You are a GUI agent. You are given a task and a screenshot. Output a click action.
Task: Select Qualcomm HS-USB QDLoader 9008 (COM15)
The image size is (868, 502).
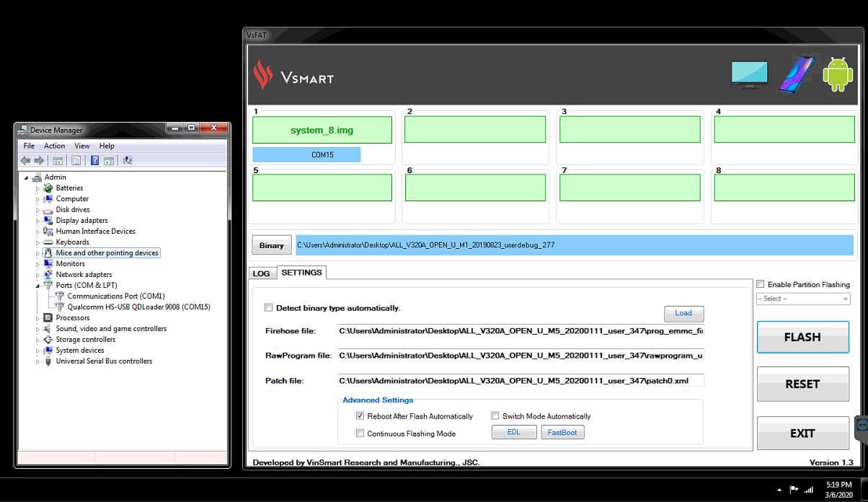coord(139,307)
